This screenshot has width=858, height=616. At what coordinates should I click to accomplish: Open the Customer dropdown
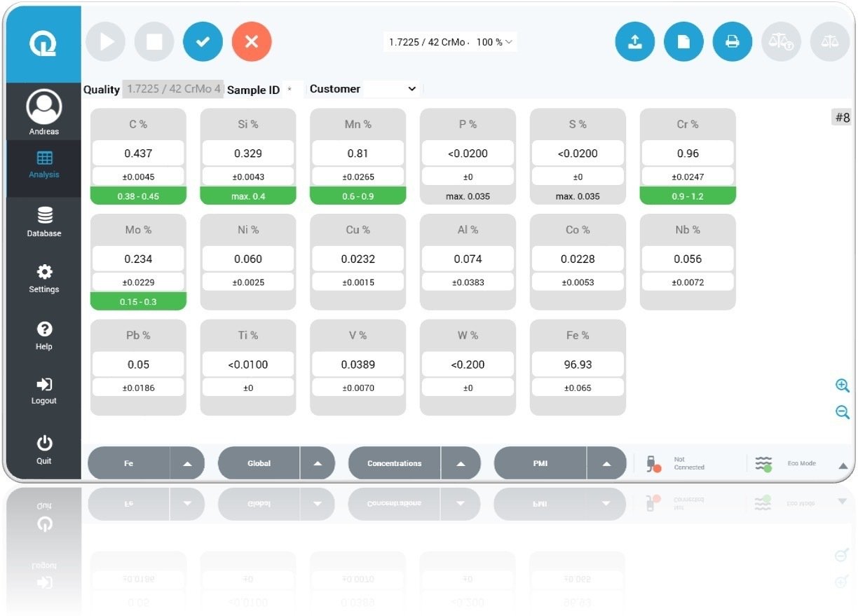(x=364, y=89)
